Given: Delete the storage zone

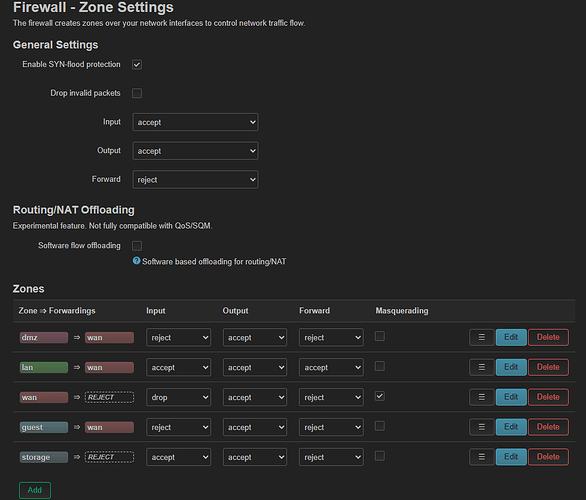Looking at the screenshot, I should coord(548,457).
